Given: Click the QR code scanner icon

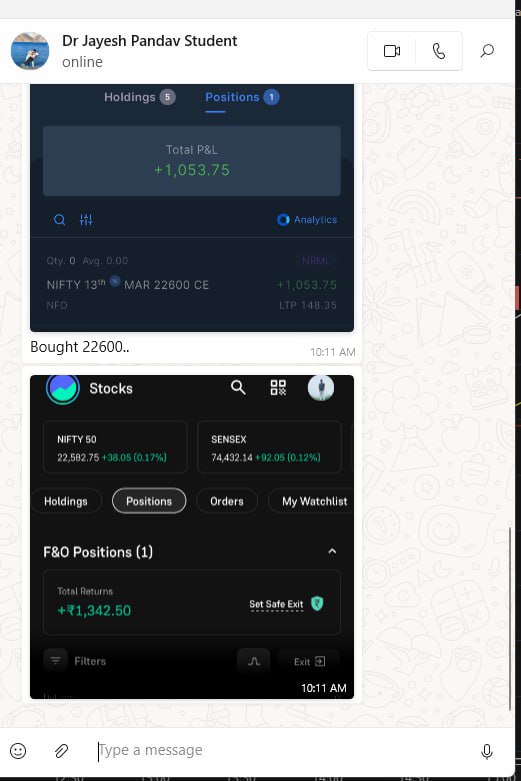Looking at the screenshot, I should pyautogui.click(x=278, y=388).
